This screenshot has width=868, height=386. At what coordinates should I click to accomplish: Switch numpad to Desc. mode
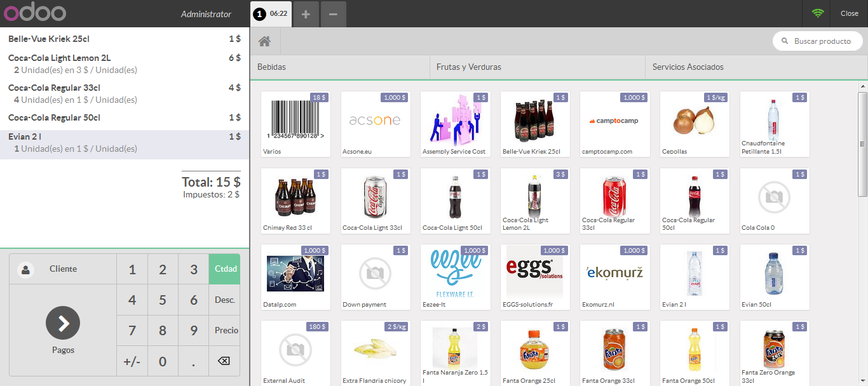click(x=225, y=300)
